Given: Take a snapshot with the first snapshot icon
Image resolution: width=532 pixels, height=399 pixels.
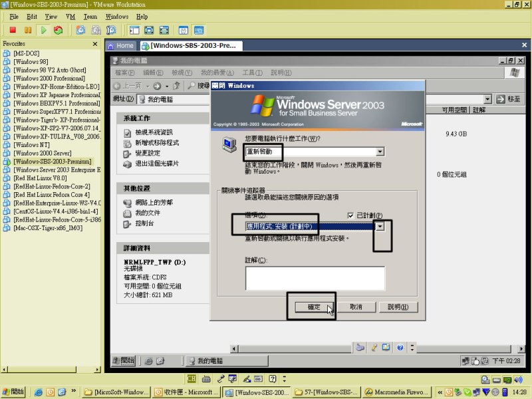Looking at the screenshot, I should coord(80,30).
